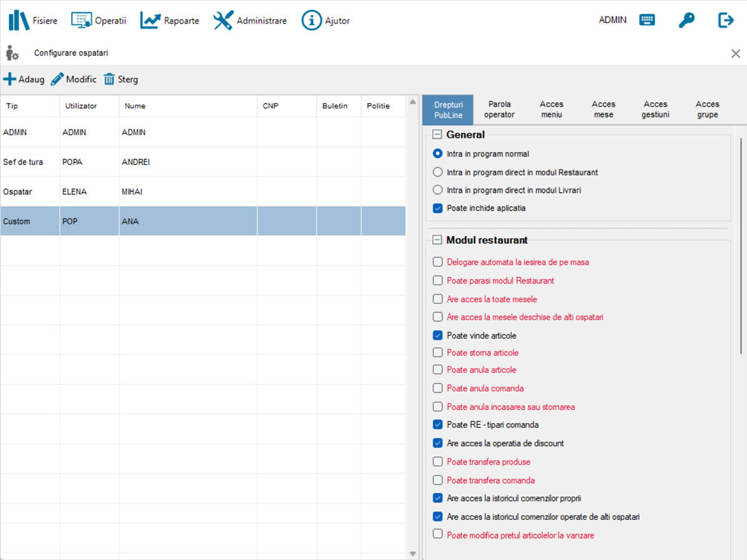747x560 pixels.
Task: Click the Sterg button label
Action: (128, 79)
